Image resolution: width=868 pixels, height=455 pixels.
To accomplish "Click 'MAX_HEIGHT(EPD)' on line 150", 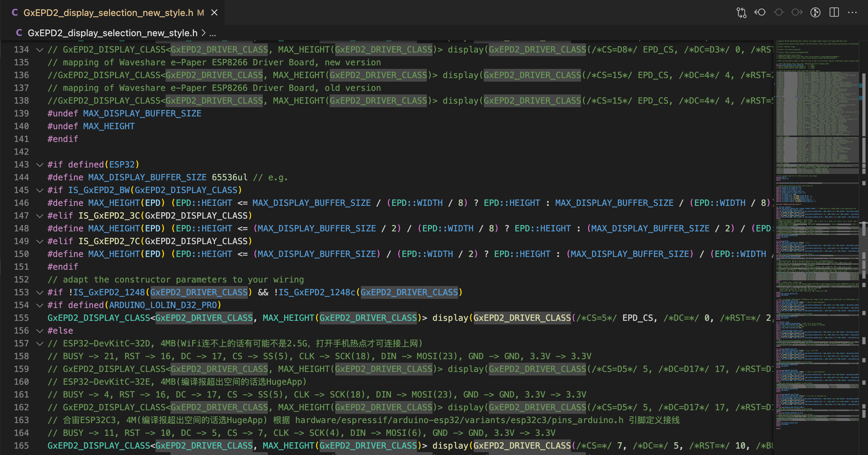I will (126, 254).
